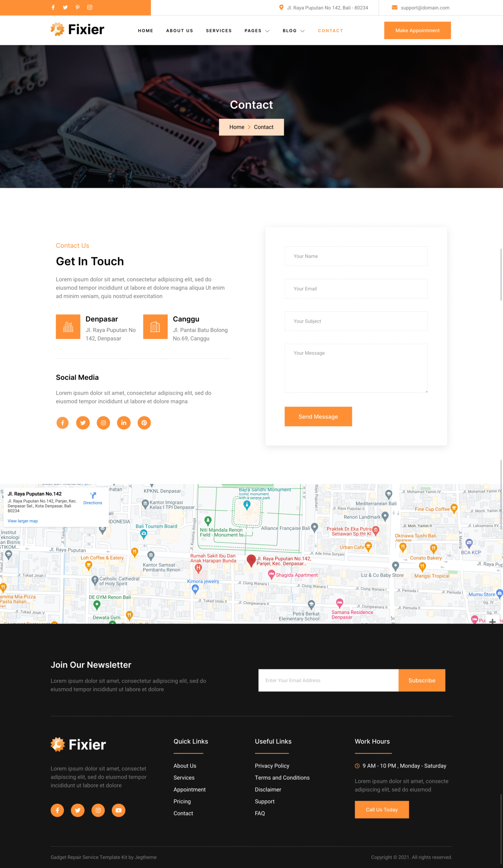The height and width of the screenshot is (868, 503).
Task: Open Pinterest icon in top orange bar
Action: point(78,7)
